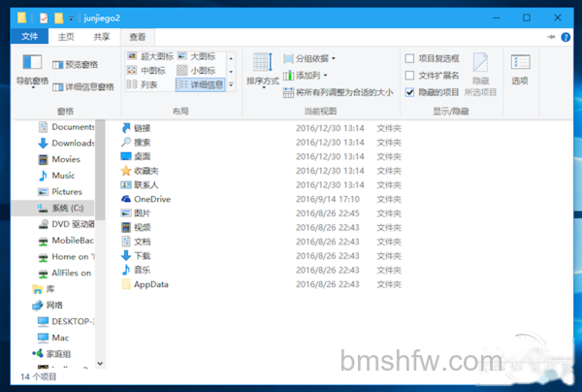Select the OneDrive cloud icon
582x392 pixels.
[x=126, y=199]
